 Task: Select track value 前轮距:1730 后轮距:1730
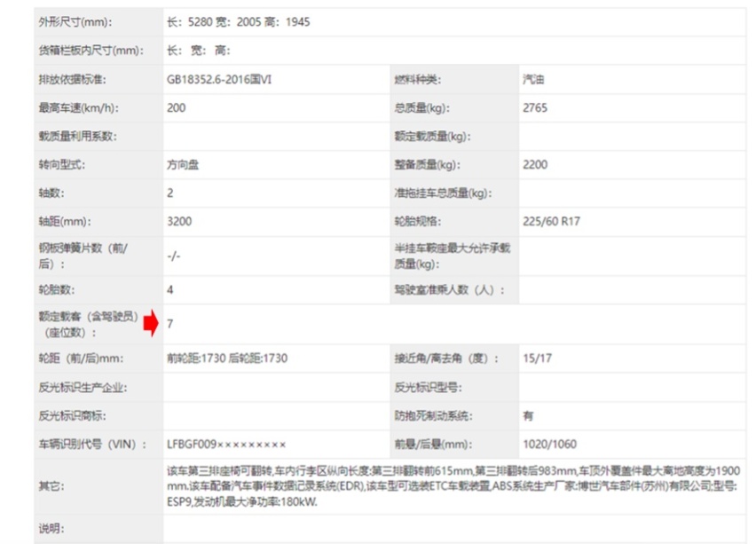click(227, 359)
